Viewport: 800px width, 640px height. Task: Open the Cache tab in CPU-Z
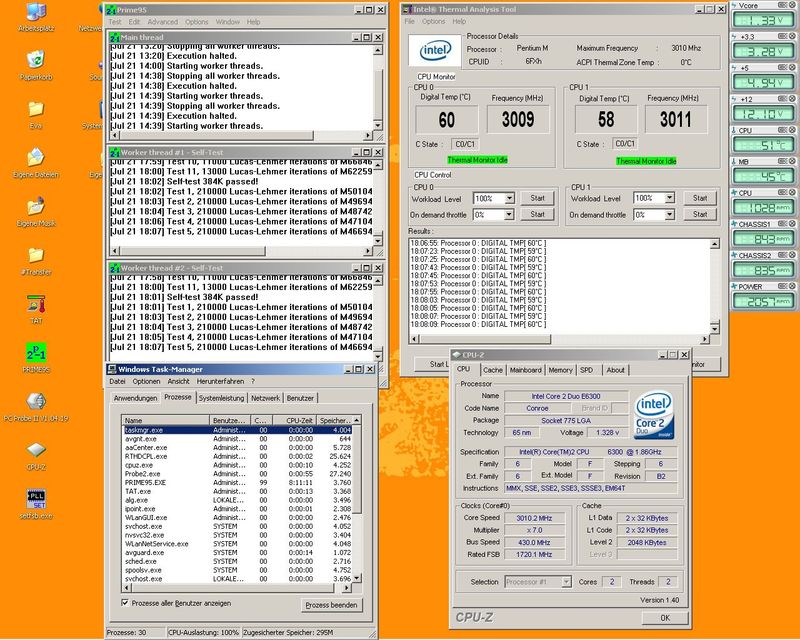(492, 370)
